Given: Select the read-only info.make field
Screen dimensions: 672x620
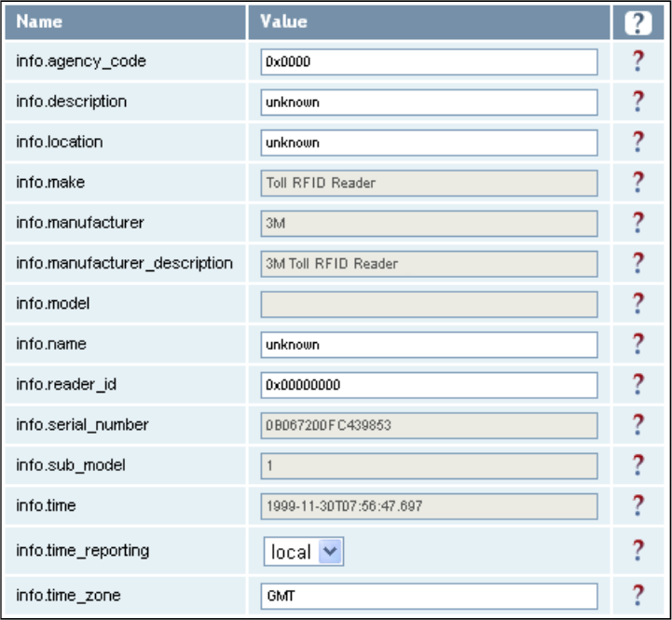Looking at the screenshot, I should [x=429, y=183].
